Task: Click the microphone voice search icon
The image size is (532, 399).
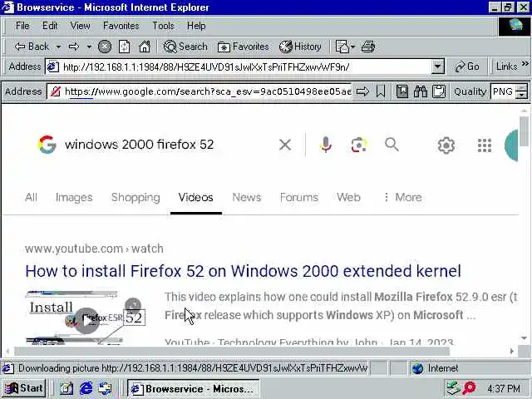Action: click(326, 145)
